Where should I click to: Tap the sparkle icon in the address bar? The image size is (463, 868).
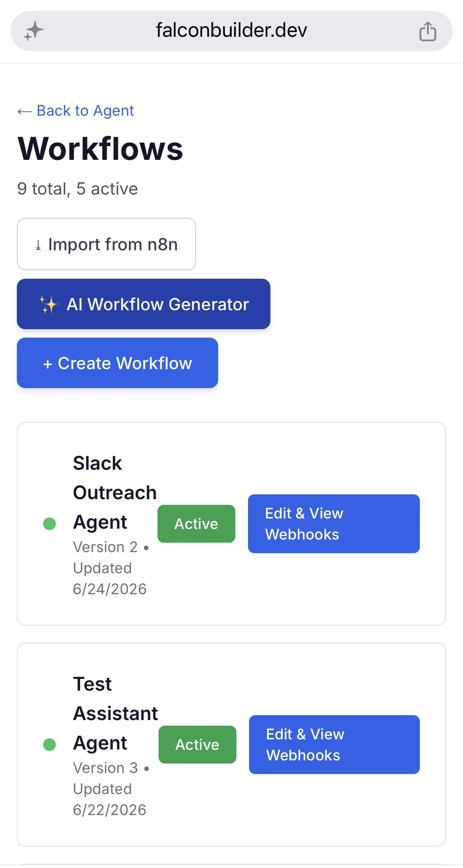(x=34, y=31)
